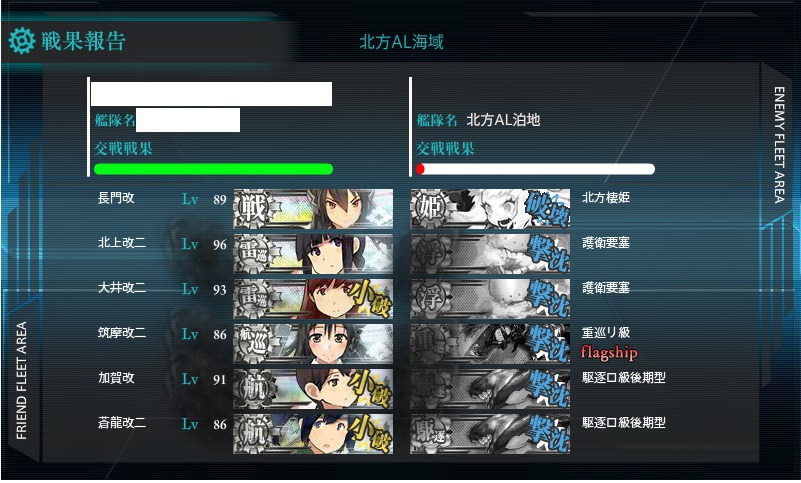Click the 破壊 destroyed stamp on 北方棲姫
Screen dimensions: 801x483
click(547, 209)
